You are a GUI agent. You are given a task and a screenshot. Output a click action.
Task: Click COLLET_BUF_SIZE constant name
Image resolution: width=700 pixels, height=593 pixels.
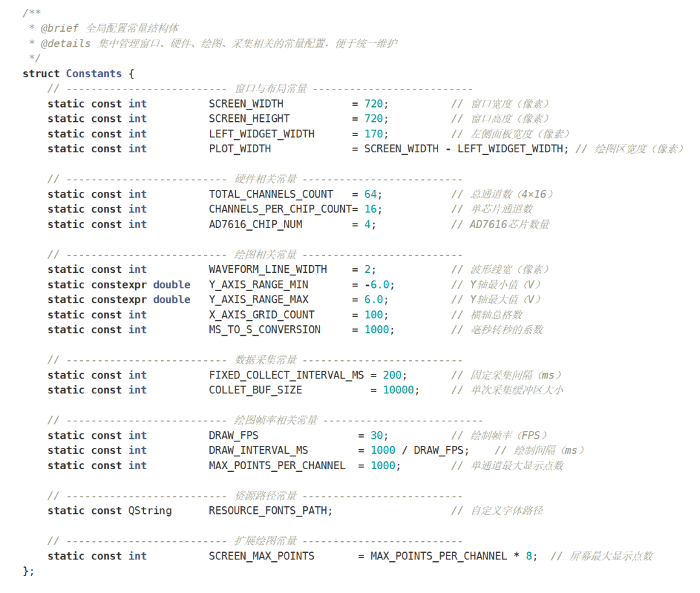(x=255, y=390)
